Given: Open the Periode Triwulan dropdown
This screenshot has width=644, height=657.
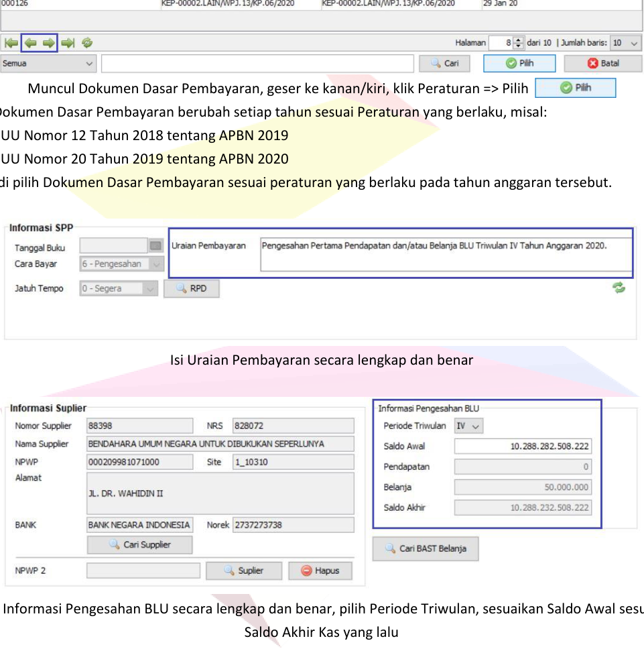Looking at the screenshot, I should (469, 426).
